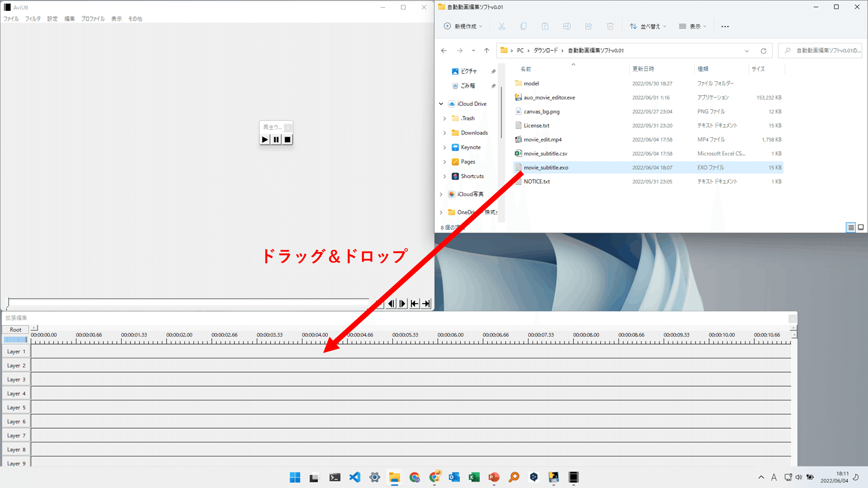
Task: Expand the .Trash folder node
Action: 444,118
